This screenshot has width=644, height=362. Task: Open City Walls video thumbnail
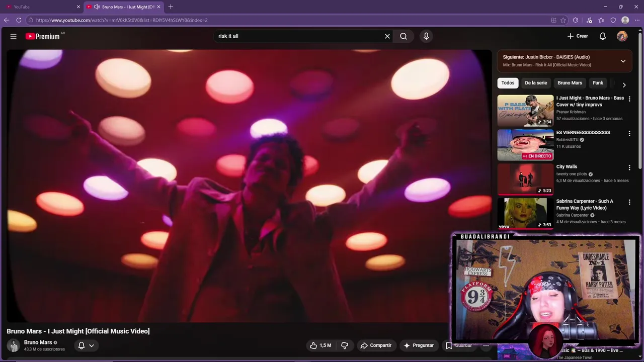pyautogui.click(x=525, y=179)
